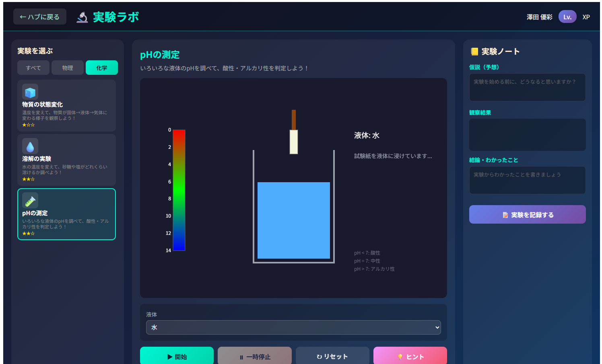Open the pHの測定 experiment card
The height and width of the screenshot is (364, 602).
[x=66, y=214]
